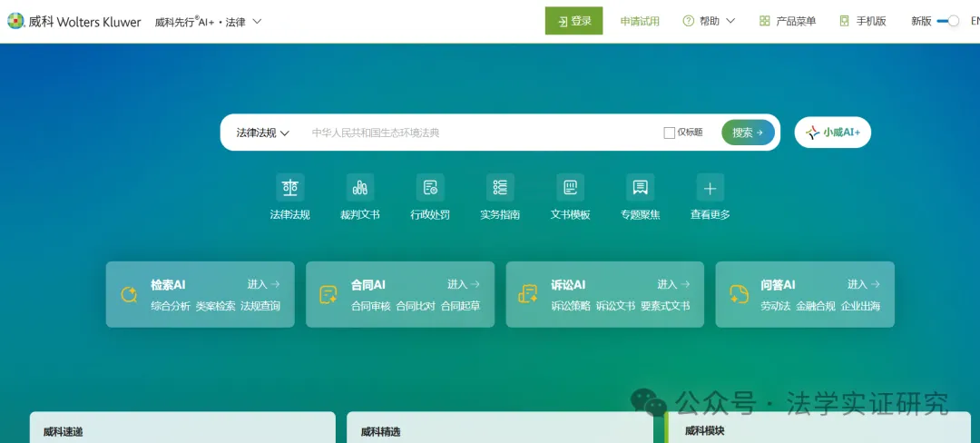The width and height of the screenshot is (980, 443).
Task: Click the 帮助 question mark icon
Action: click(689, 21)
